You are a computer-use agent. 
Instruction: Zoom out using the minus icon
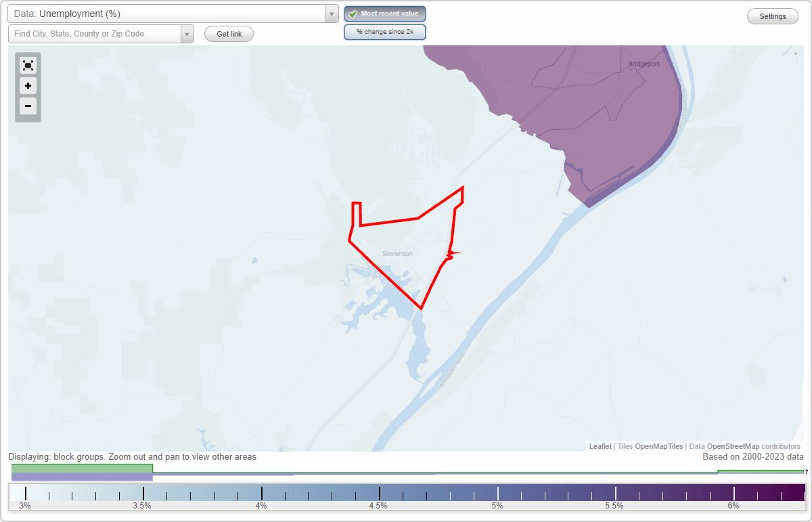(x=28, y=106)
